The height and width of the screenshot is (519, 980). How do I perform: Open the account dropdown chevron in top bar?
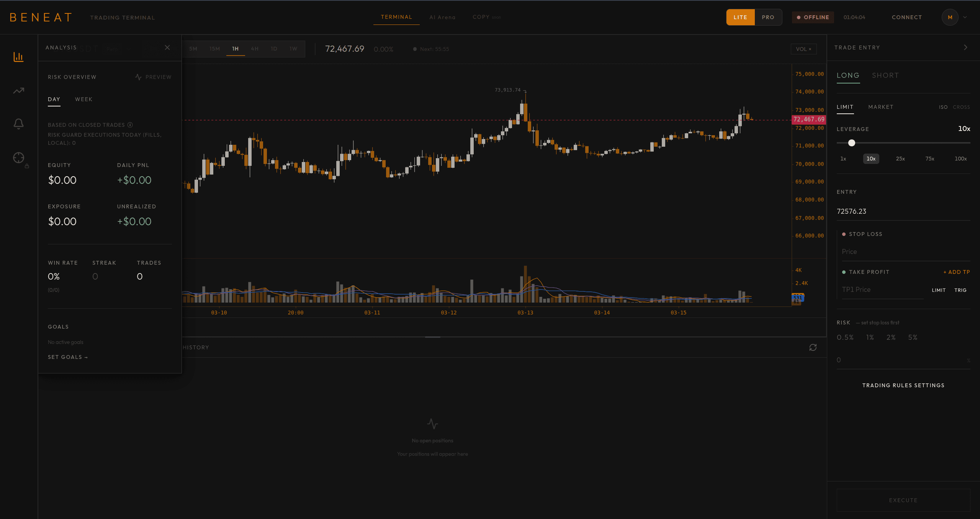[x=965, y=17]
